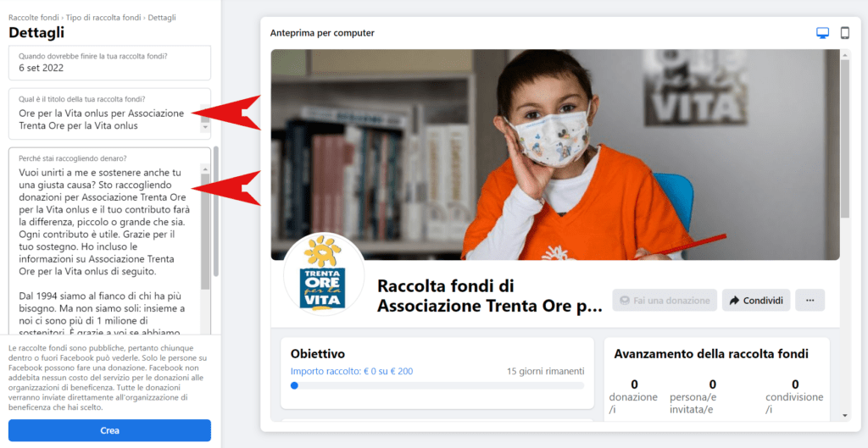Screen dimensions: 868x448
Task: Click the description box scrollbar thumb
Action: click(x=205, y=231)
